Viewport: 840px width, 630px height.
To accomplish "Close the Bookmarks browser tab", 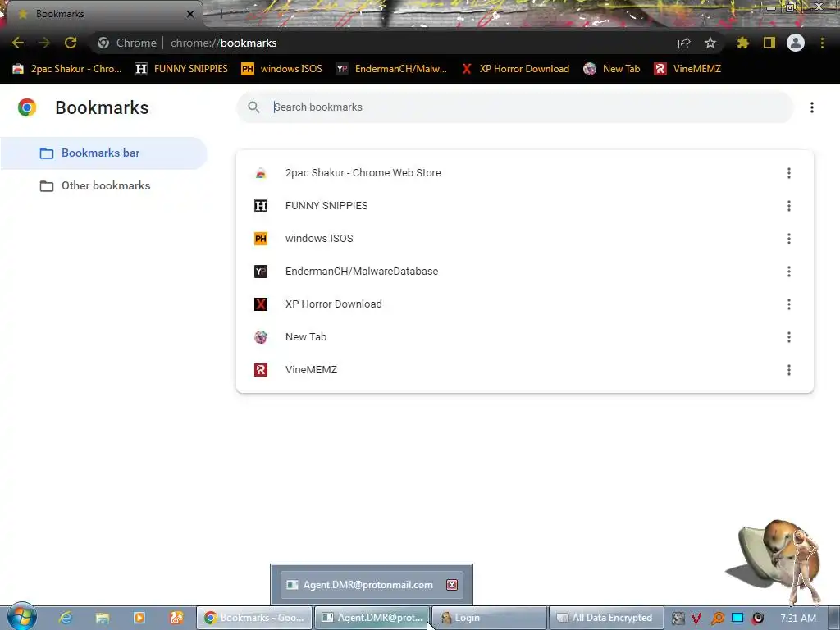I will point(190,14).
